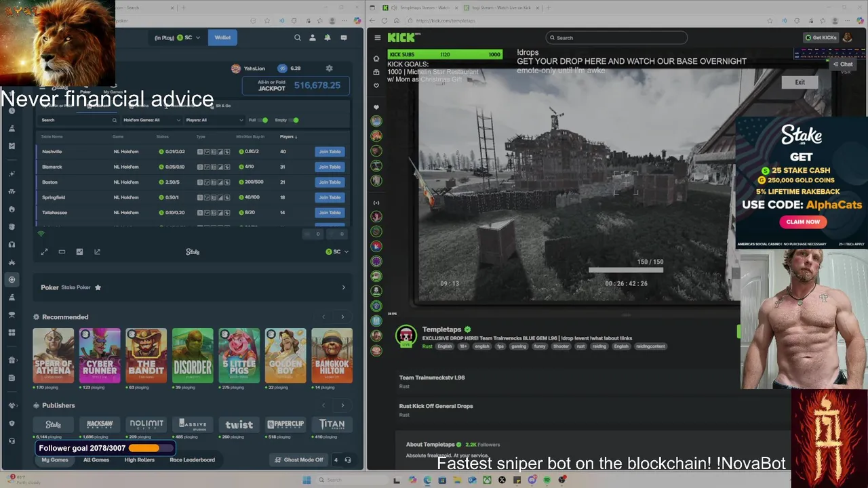The height and width of the screenshot is (488, 868).
Task: Open the handshake icon in Stake sidebar
Action: [12, 405]
